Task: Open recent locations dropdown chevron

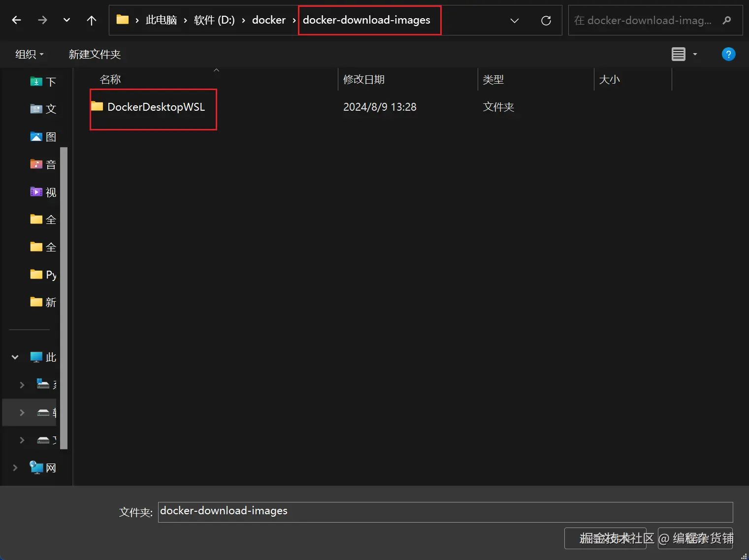Action: pos(66,20)
